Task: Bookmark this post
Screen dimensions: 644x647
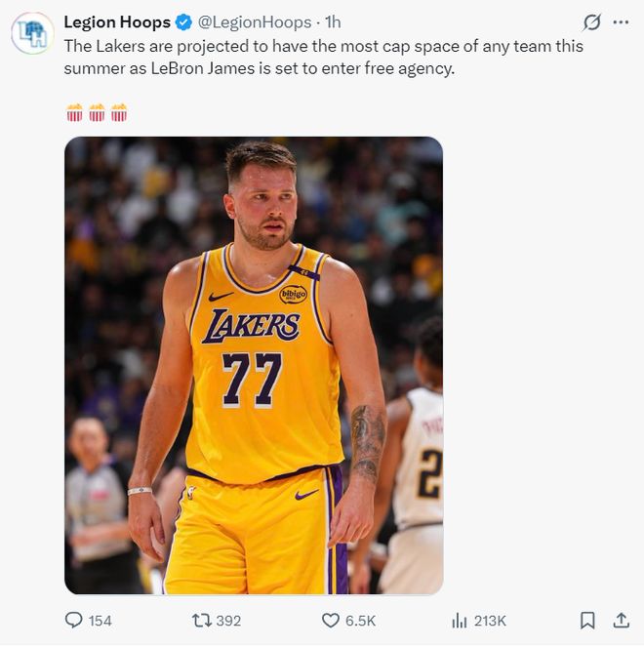Action: [x=587, y=621]
